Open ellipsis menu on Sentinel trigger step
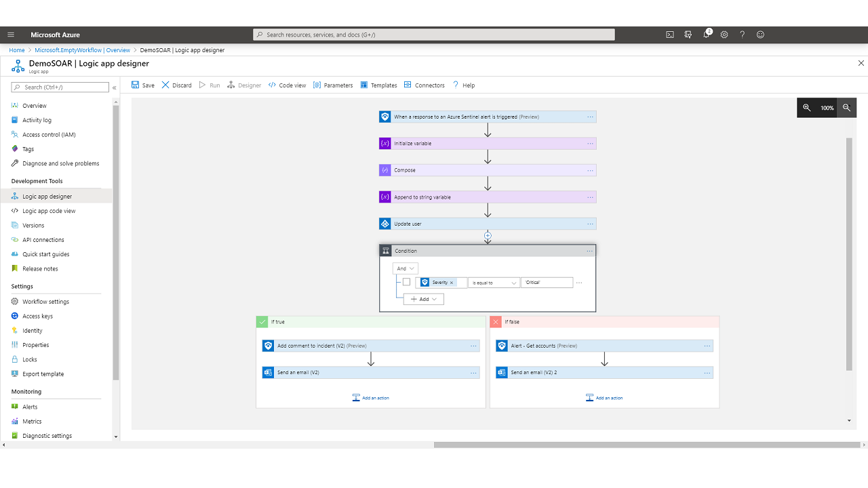Viewport: 868px width, 488px height. (590, 117)
